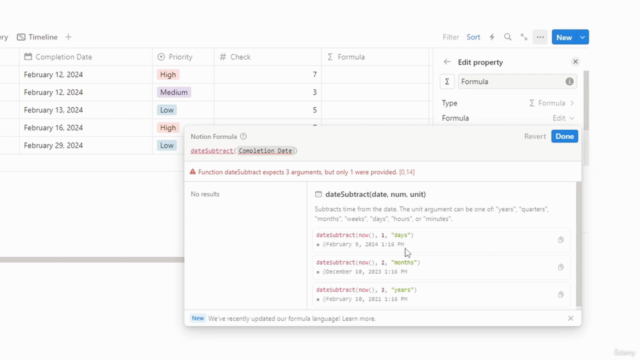640x360 pixels.
Task: Click the formula help panel scrollbar
Action: tap(579, 244)
